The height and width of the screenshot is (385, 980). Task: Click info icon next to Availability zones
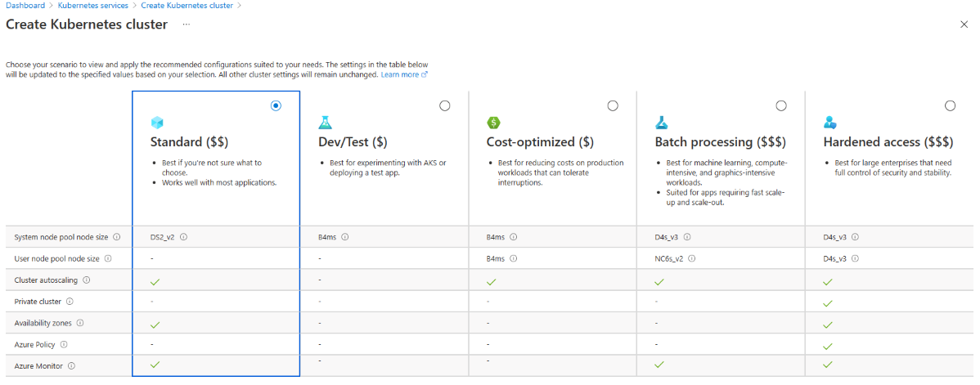pos(79,323)
